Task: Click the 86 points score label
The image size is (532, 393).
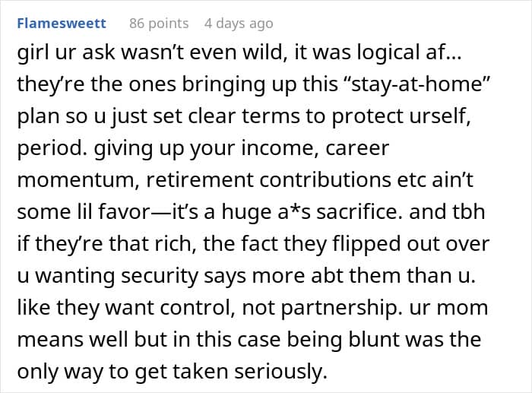Action: (159, 24)
